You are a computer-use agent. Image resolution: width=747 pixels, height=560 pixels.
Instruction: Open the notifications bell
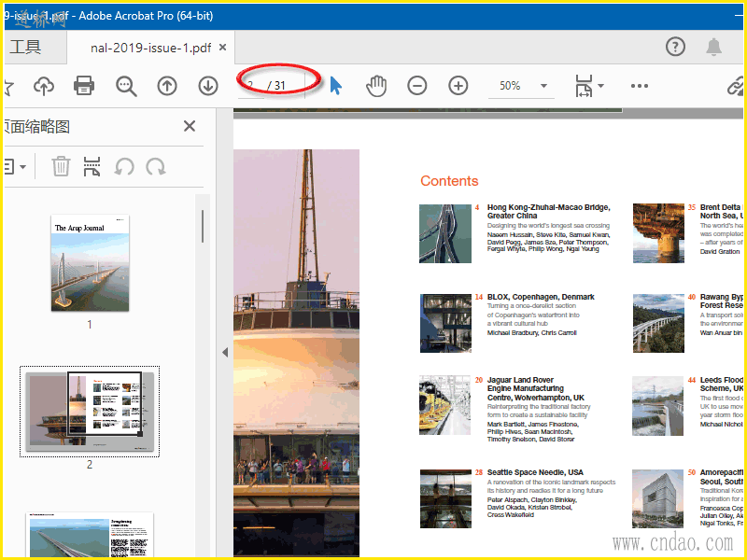coord(713,48)
